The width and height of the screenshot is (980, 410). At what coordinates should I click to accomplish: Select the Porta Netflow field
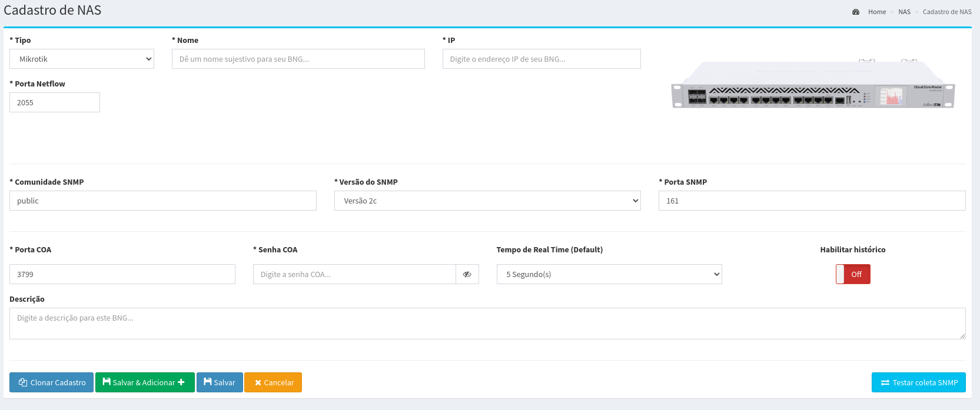point(55,102)
